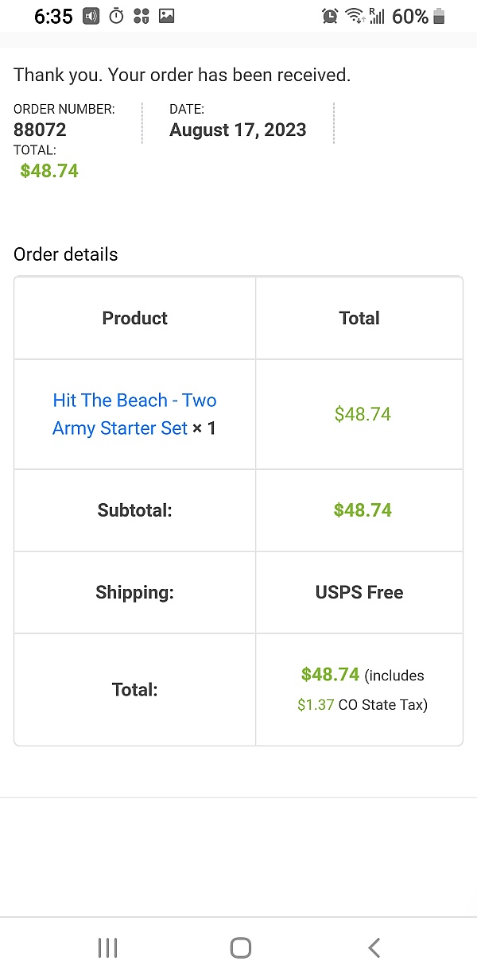This screenshot has width=477, height=980.
Task: Tap the Android back navigation arrow
Action: [374, 947]
